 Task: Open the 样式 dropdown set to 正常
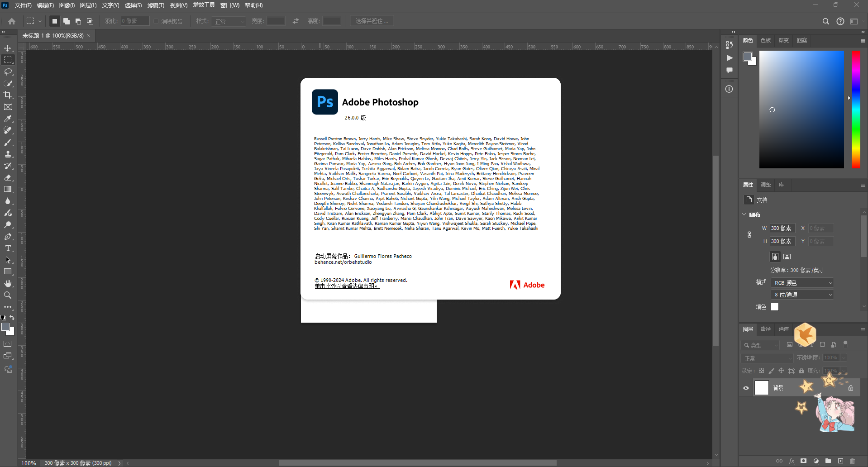(229, 21)
